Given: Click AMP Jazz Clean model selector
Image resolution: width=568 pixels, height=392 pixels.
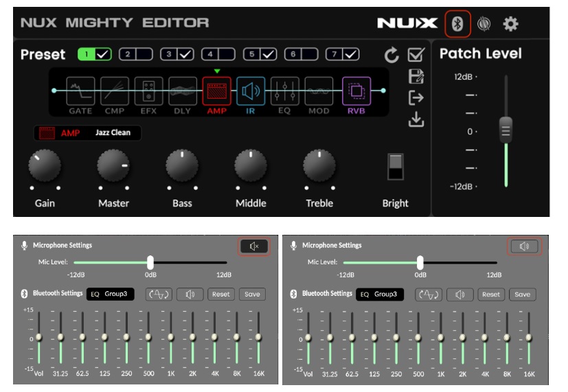Looking at the screenshot, I should [x=87, y=132].
